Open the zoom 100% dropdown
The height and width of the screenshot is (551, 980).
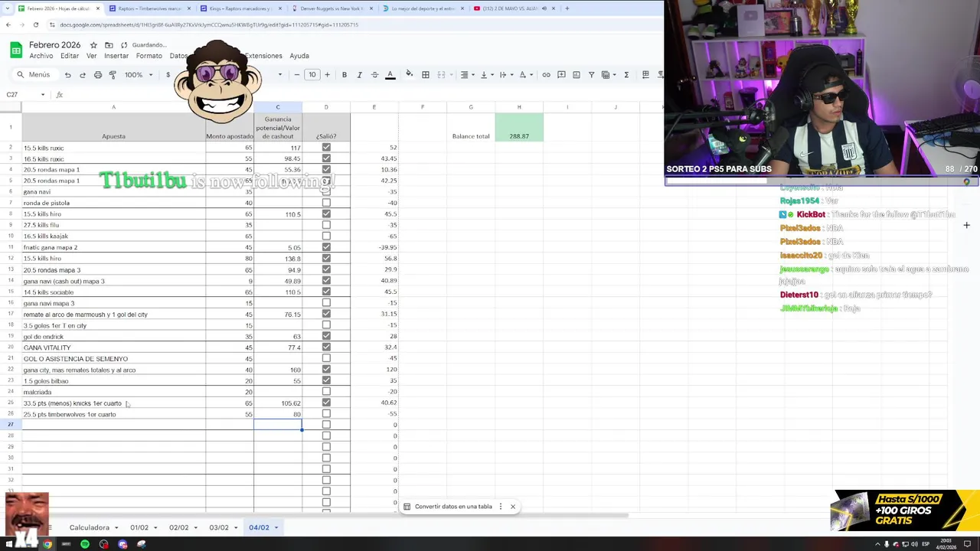pyautogui.click(x=139, y=75)
